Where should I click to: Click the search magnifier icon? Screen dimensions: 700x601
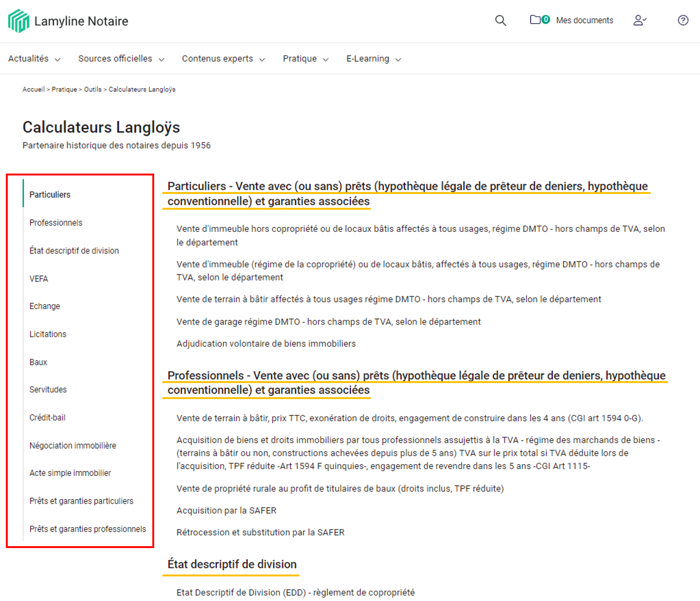(500, 21)
